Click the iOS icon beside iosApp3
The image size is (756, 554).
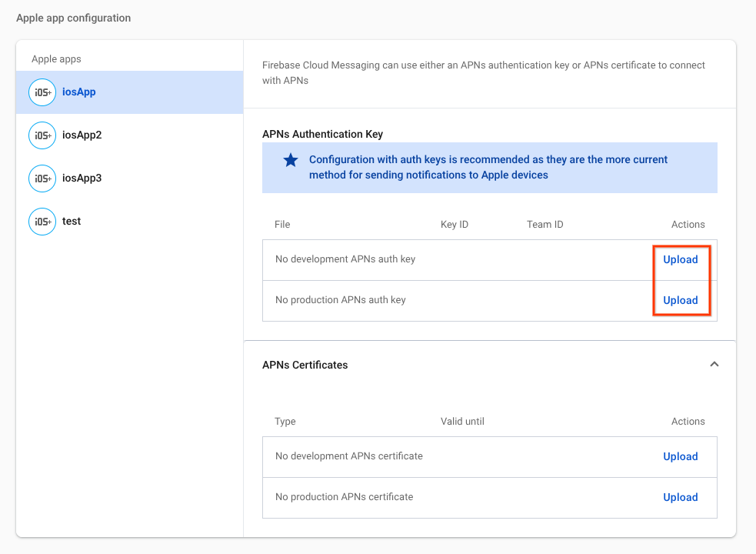[x=42, y=179]
